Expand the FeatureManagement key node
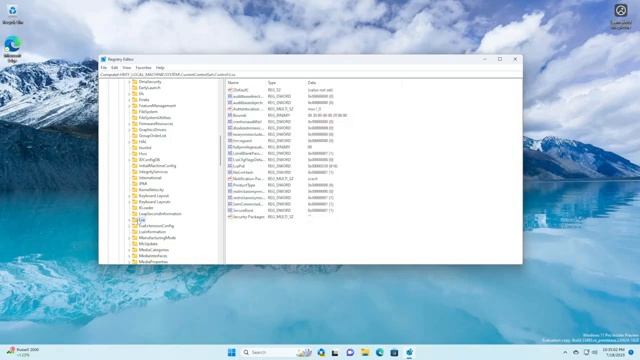This screenshot has height=360, width=640. [129, 105]
